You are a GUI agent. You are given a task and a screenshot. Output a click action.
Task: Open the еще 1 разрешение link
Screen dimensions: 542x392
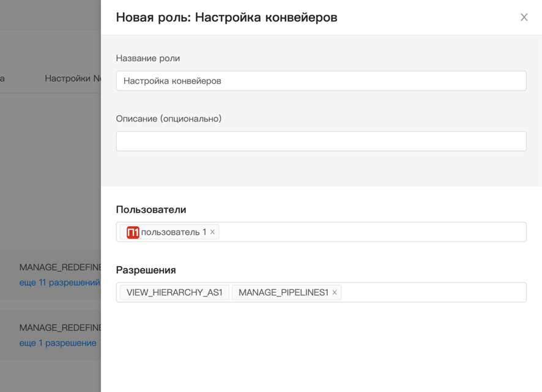(x=58, y=343)
